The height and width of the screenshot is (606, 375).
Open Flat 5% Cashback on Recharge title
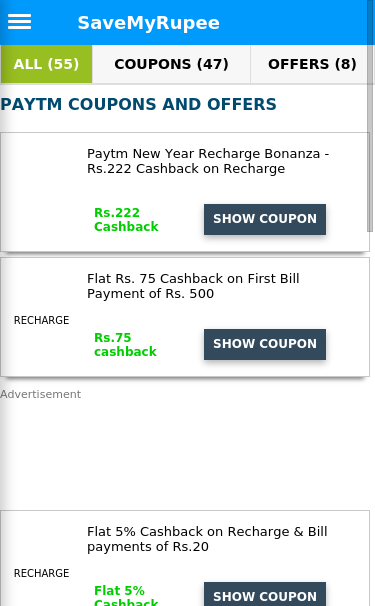point(207,539)
